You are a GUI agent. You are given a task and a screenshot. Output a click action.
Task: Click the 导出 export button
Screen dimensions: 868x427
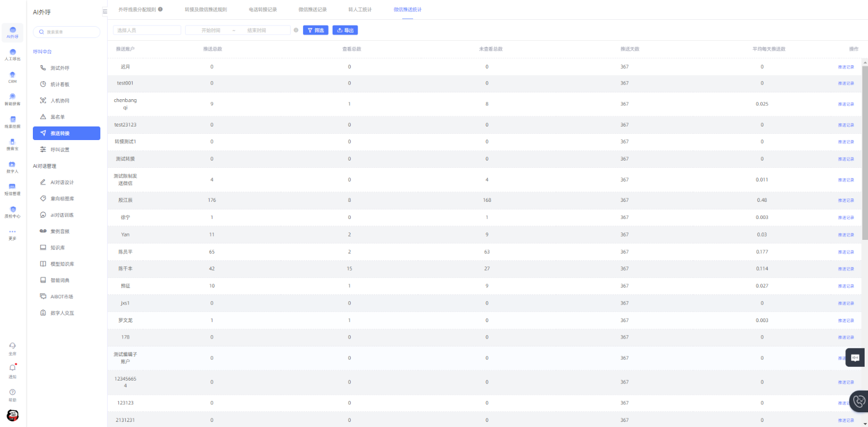345,30
